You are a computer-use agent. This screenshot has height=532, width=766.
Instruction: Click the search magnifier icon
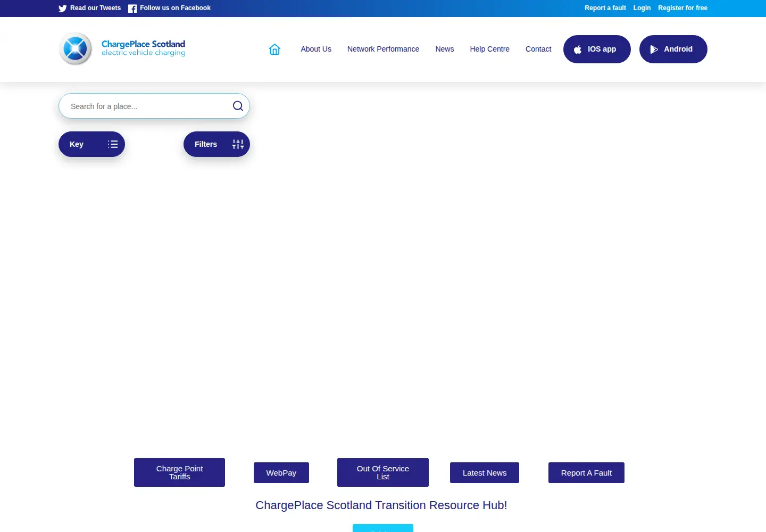pyautogui.click(x=238, y=106)
